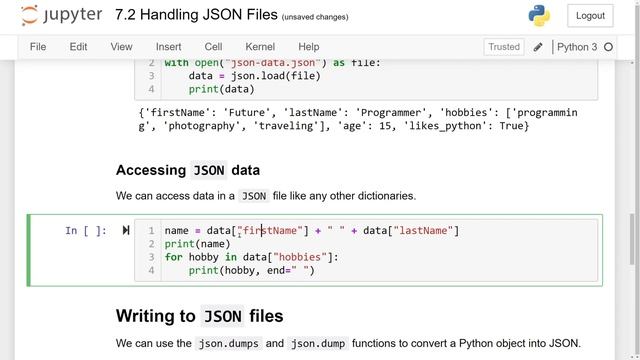The width and height of the screenshot is (640, 360).
Task: Open the Kernel menu
Action: point(260,47)
